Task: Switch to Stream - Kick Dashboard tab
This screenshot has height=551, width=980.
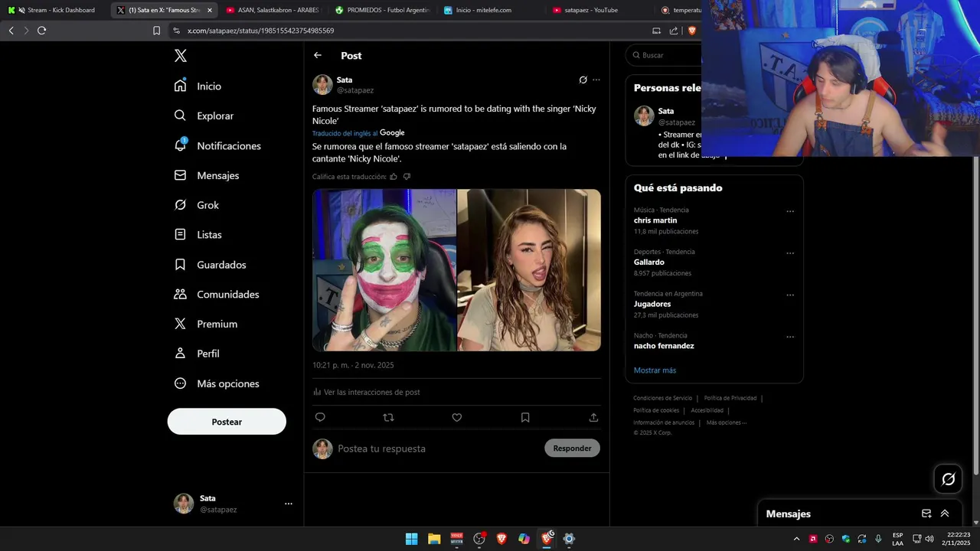Action: [54, 10]
